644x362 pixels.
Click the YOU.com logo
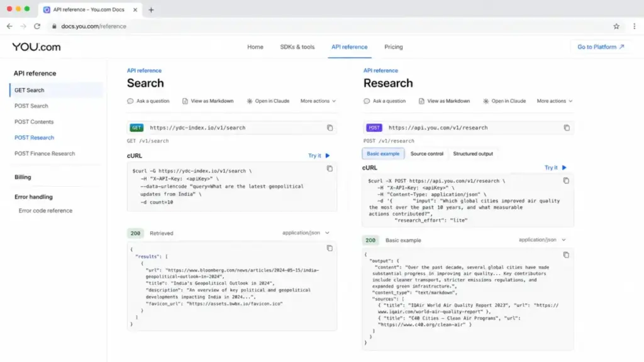(x=36, y=47)
